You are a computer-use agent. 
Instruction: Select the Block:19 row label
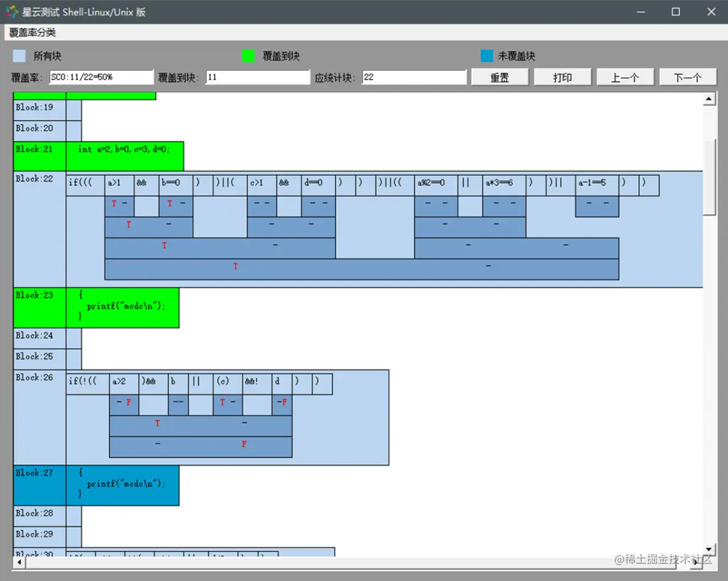tap(40, 110)
